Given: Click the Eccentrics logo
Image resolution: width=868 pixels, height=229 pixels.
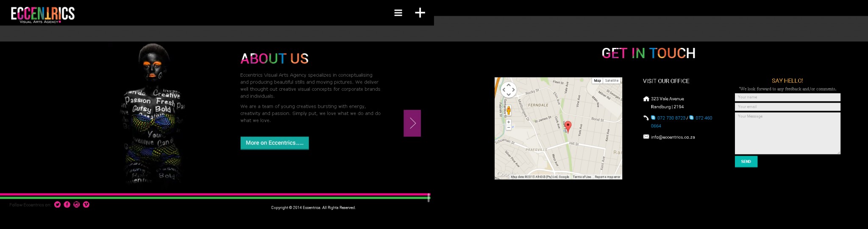Looking at the screenshot, I should [42, 14].
